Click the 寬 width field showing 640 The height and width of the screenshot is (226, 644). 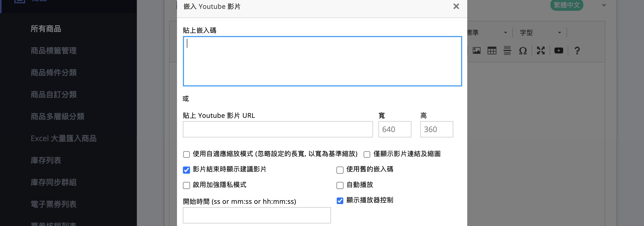pos(395,129)
